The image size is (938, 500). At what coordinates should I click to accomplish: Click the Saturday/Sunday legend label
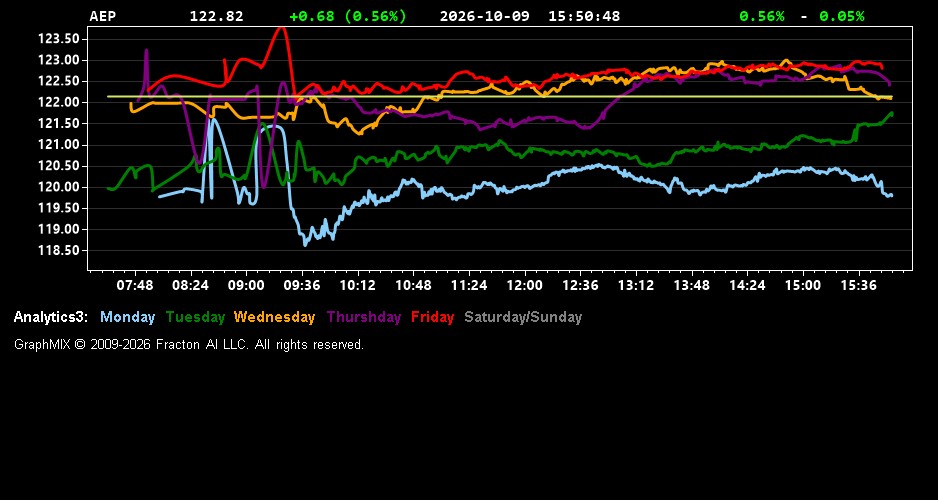pos(523,318)
